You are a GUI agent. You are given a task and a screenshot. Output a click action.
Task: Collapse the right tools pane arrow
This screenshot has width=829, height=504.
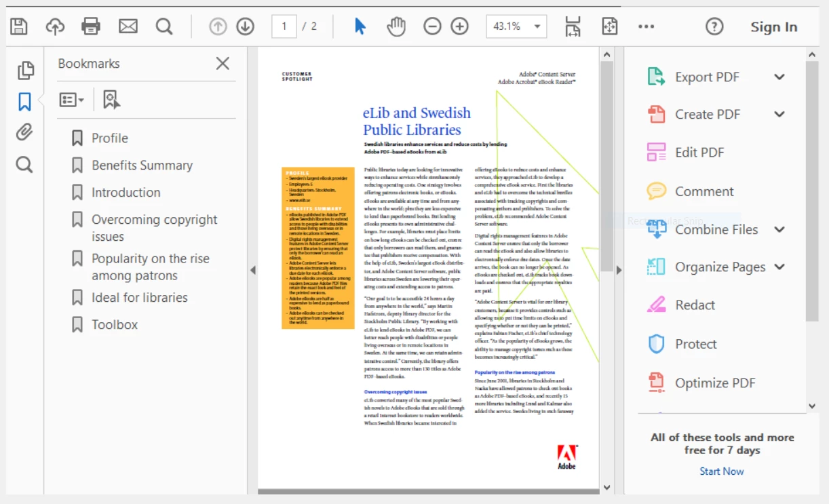tap(618, 270)
